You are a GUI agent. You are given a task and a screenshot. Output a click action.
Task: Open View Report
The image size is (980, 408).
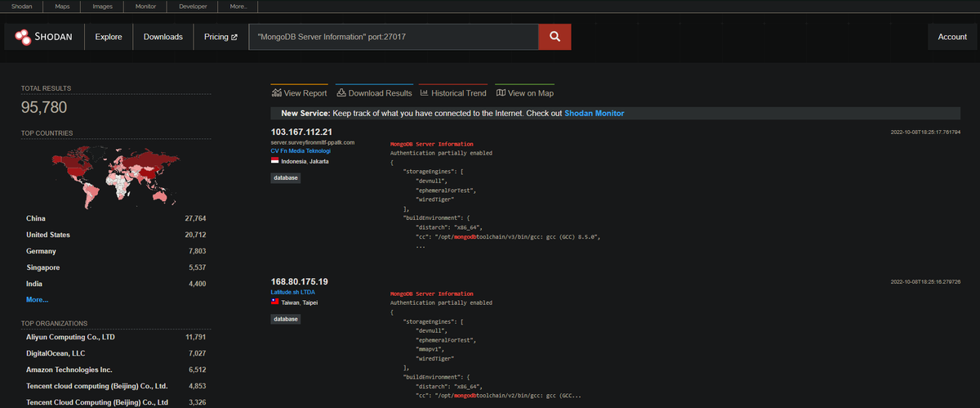pos(299,93)
